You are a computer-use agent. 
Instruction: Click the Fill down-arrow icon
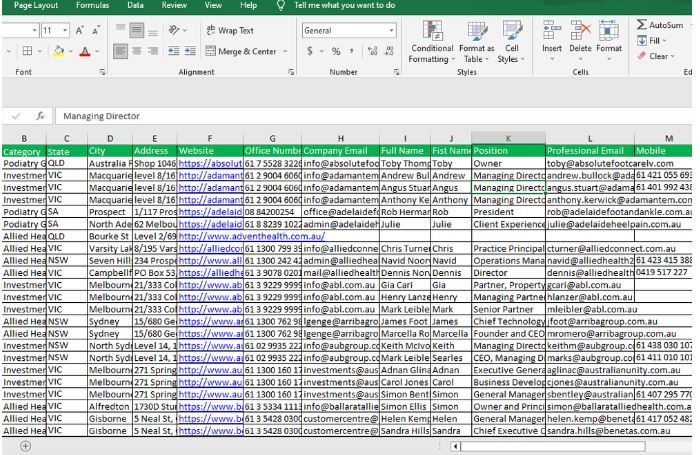[x=642, y=41]
